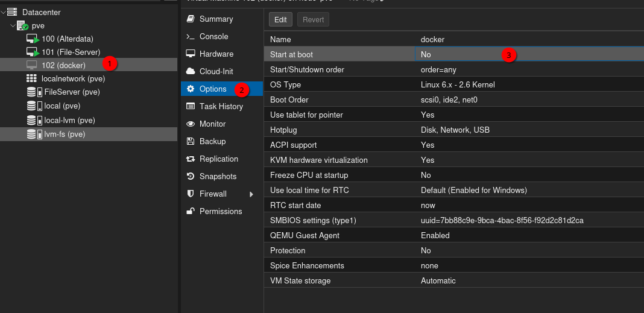Select the Start at boot row
Screen dimensions: 644x313
point(339,54)
